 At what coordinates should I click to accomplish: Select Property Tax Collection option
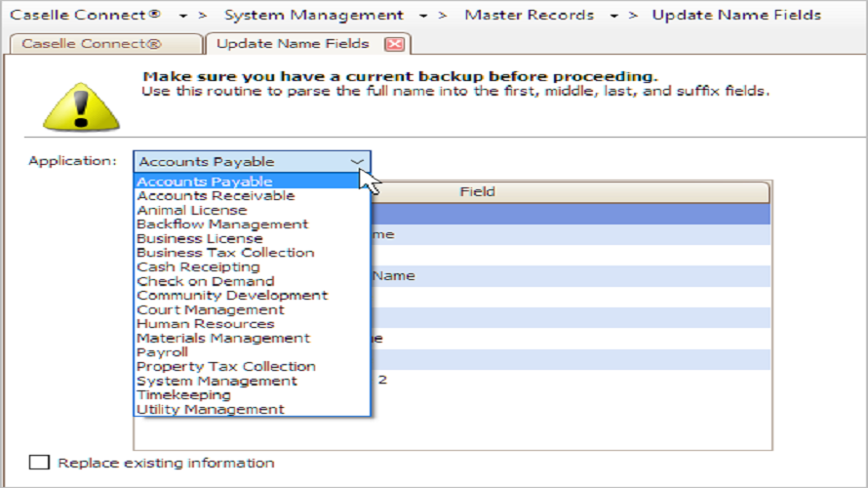tap(252, 367)
